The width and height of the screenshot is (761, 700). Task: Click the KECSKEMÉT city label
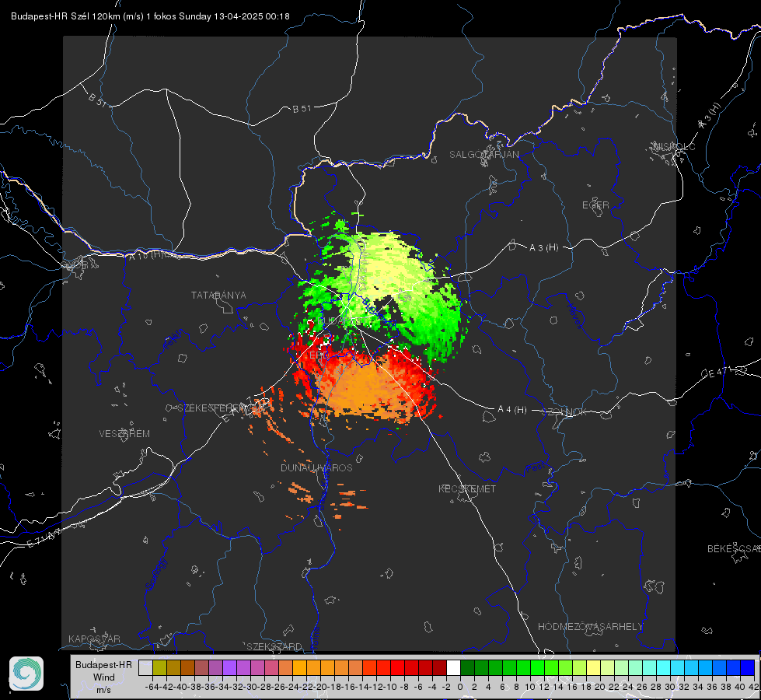pyautogui.click(x=467, y=488)
